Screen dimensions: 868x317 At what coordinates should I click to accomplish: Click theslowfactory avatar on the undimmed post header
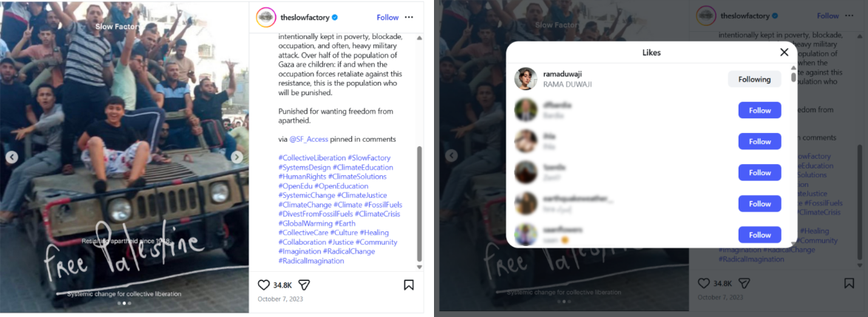tap(266, 17)
